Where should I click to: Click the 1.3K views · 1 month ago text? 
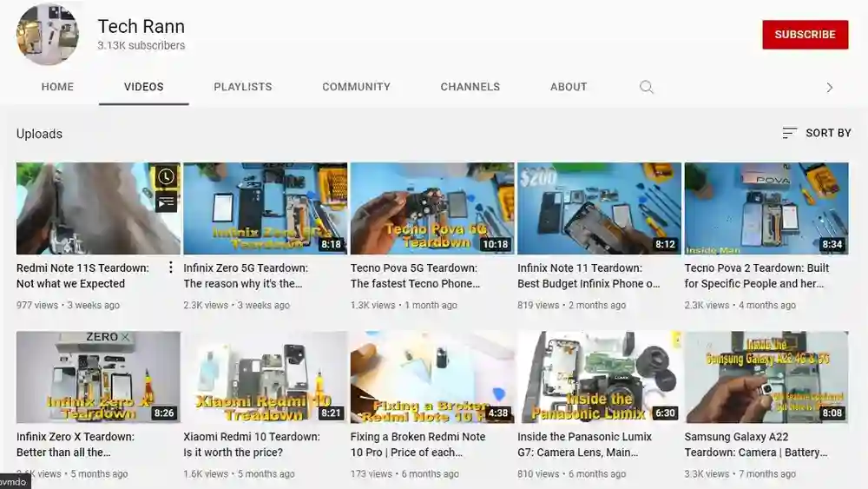404,305
